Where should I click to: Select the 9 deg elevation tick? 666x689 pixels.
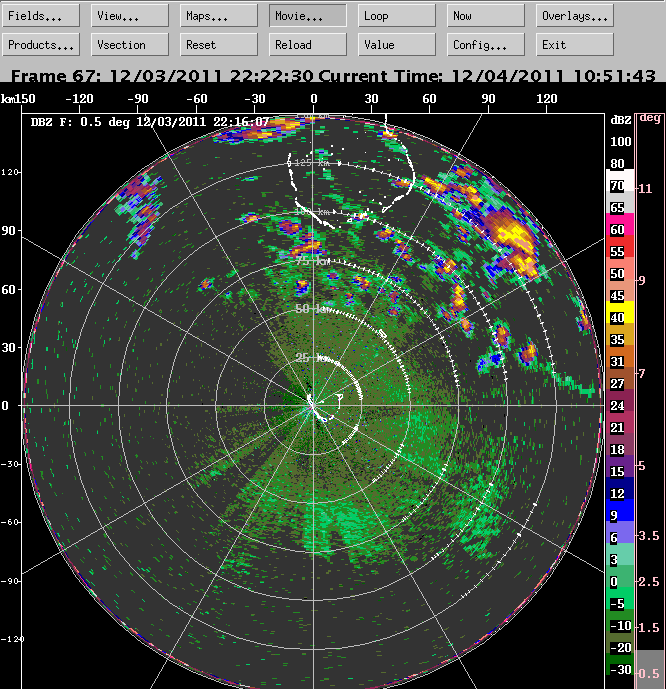click(642, 280)
